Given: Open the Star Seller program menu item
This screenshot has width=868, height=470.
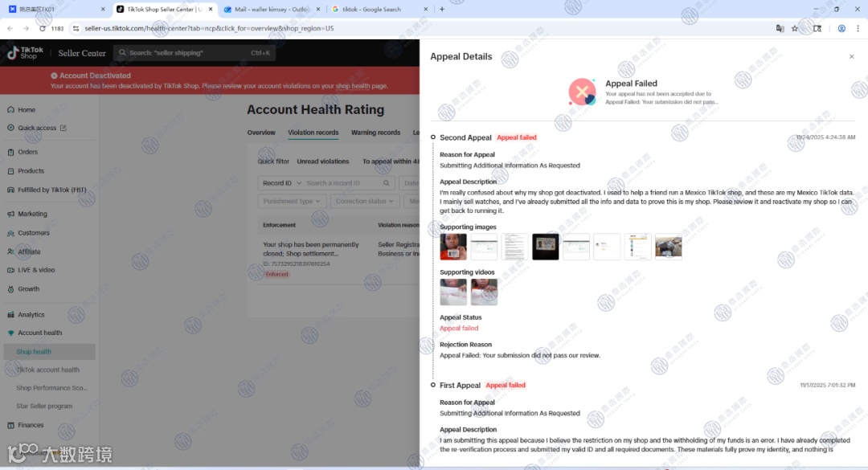Looking at the screenshot, I should pyautogui.click(x=44, y=407).
